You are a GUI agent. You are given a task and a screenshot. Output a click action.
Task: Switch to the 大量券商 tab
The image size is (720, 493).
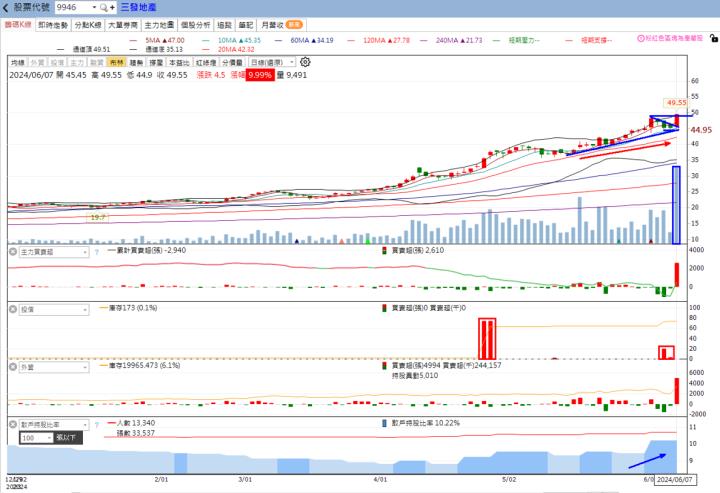click(x=123, y=25)
